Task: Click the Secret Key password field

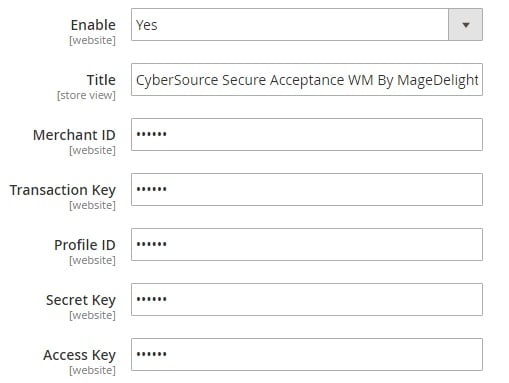Action: [307, 299]
